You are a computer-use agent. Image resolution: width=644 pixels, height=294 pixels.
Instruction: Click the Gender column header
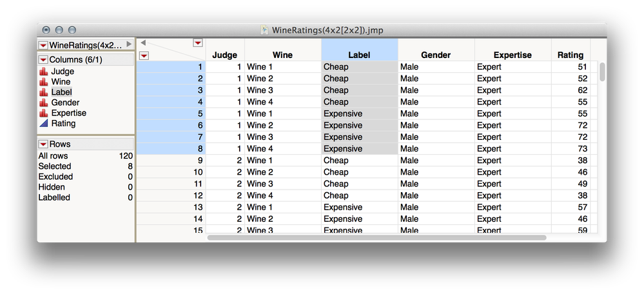point(436,55)
